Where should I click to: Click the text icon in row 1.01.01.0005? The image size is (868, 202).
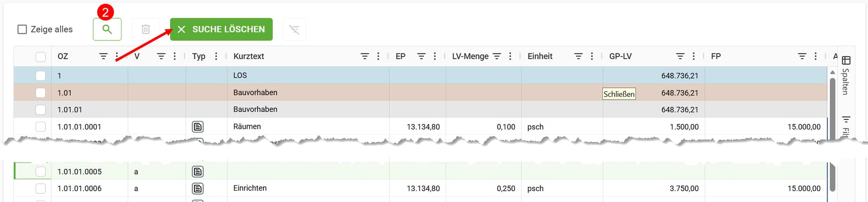coord(197,172)
